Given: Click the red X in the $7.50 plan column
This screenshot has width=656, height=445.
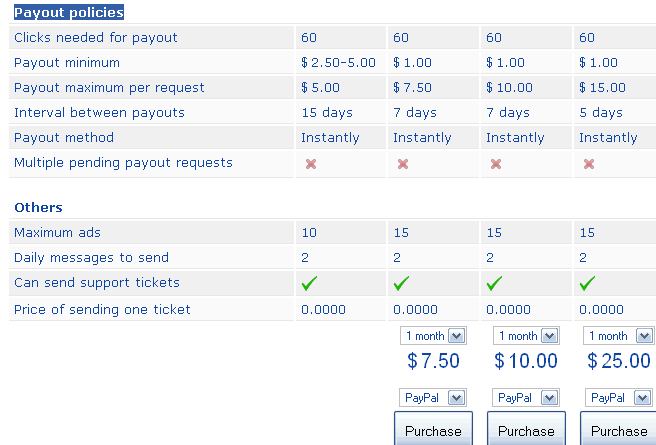Looking at the screenshot, I should [403, 164].
